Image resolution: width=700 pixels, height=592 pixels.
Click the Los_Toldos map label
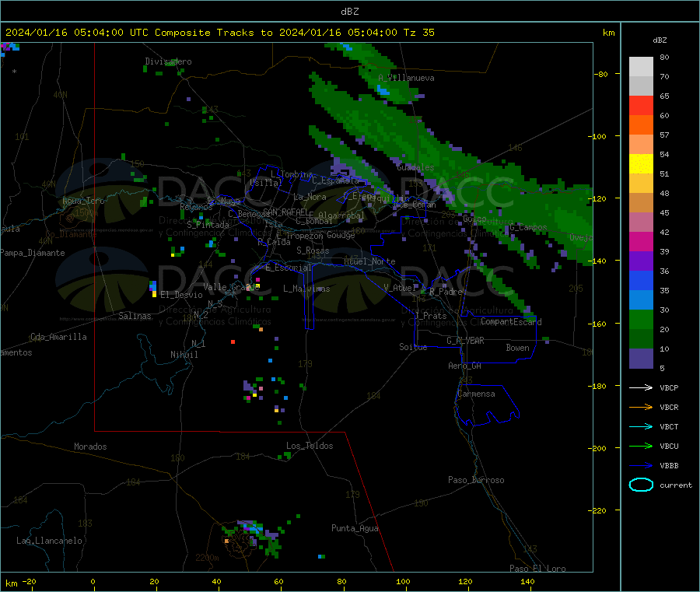click(x=310, y=446)
